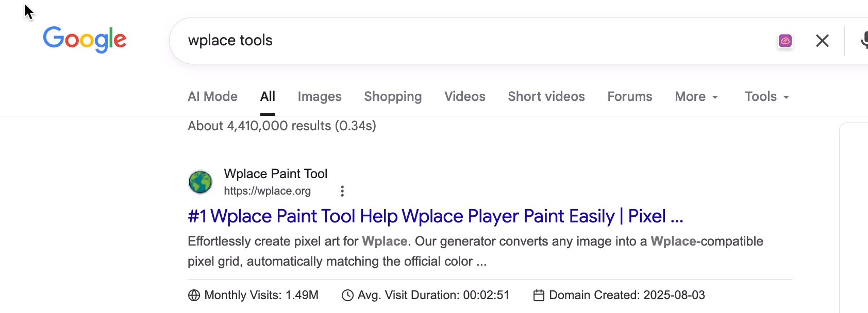The image size is (868, 313).
Task: View the Forums results tab
Action: 630,97
